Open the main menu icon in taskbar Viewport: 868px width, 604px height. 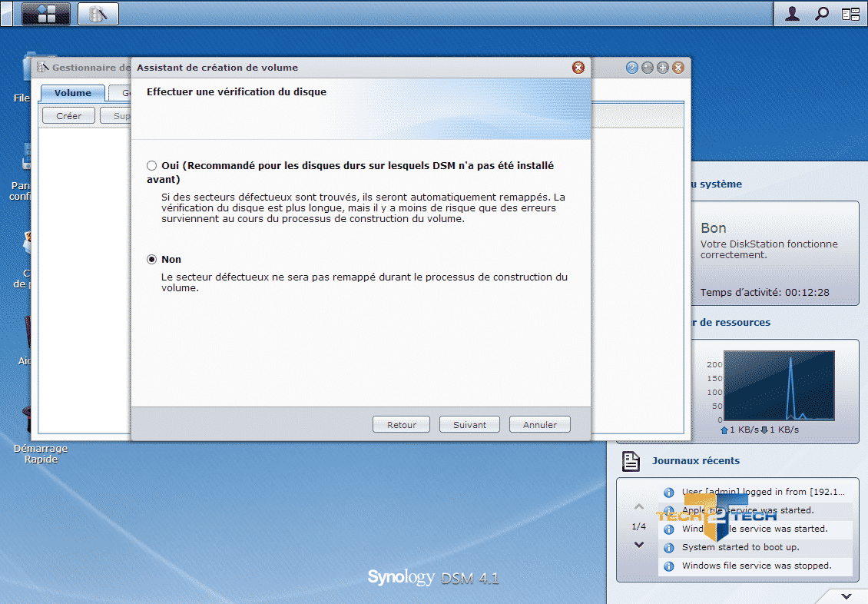(x=46, y=13)
